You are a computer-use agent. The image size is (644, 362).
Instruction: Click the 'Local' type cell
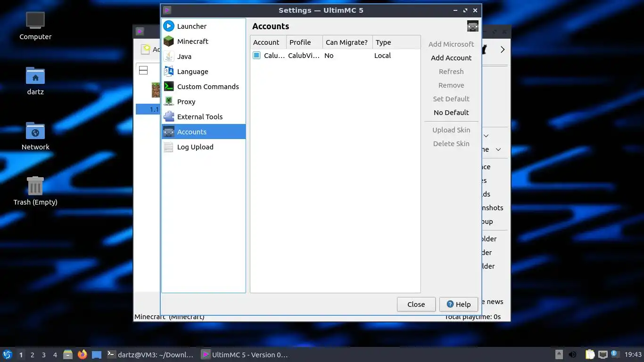tap(396, 56)
